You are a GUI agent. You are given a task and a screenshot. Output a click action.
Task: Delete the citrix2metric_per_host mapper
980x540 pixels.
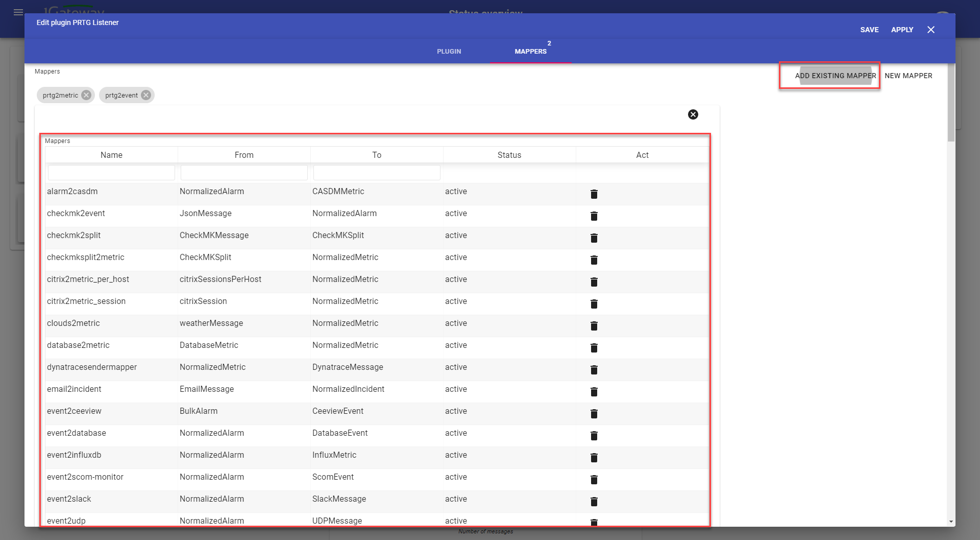(594, 282)
